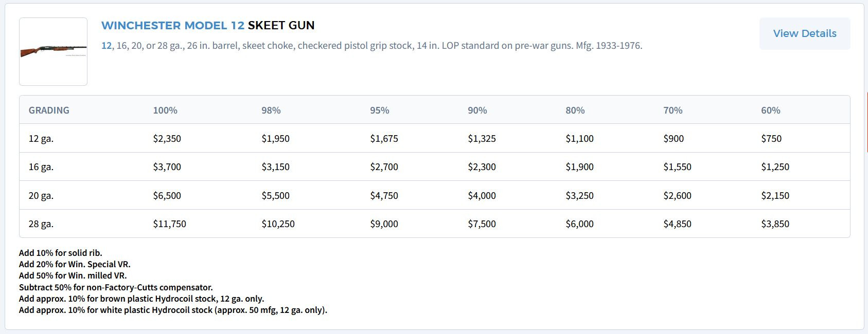Click the blue 12 gauge link in description
Image resolution: width=868 pixels, height=334 pixels.
click(106, 46)
